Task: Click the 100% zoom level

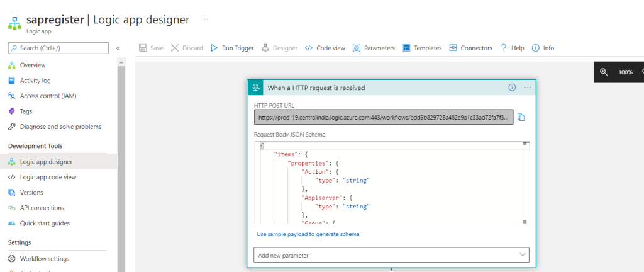Action: coord(625,72)
